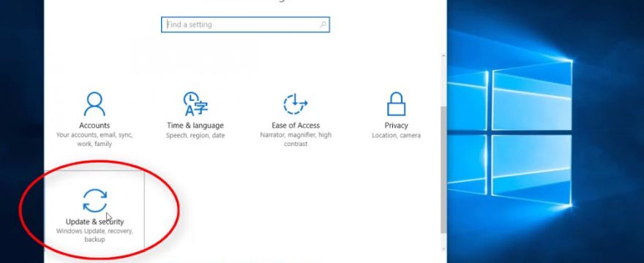Screen dimensions: 644x263
Task: Open the Time & language clock icon
Action: click(x=195, y=104)
